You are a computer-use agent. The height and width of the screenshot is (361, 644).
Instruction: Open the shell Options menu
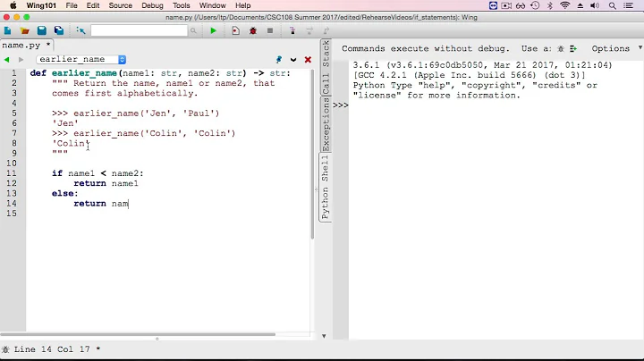610,48
